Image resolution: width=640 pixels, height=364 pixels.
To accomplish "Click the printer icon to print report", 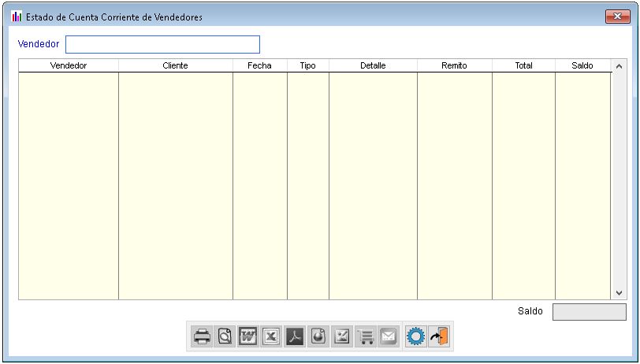I will coord(202,336).
